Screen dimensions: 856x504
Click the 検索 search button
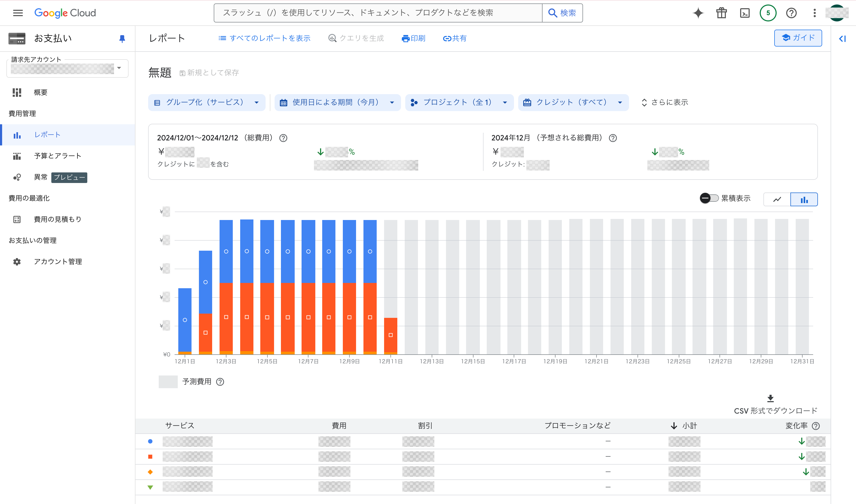coord(563,13)
